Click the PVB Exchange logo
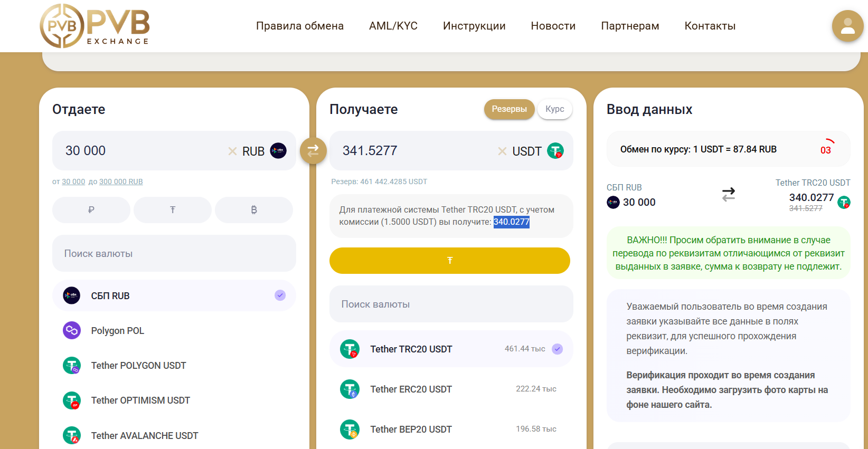The width and height of the screenshot is (868, 449). pyautogui.click(x=95, y=26)
